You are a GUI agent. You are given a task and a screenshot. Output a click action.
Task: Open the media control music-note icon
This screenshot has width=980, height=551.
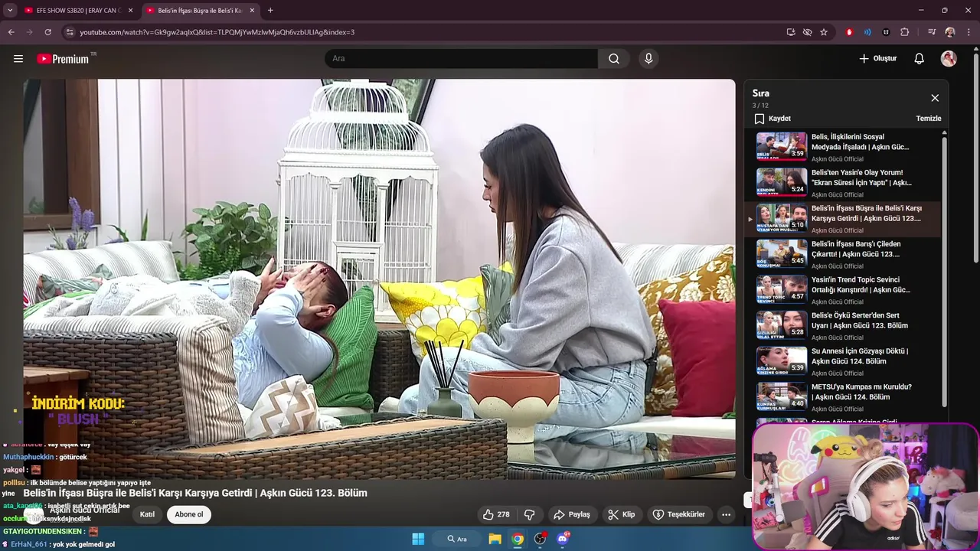tap(932, 32)
